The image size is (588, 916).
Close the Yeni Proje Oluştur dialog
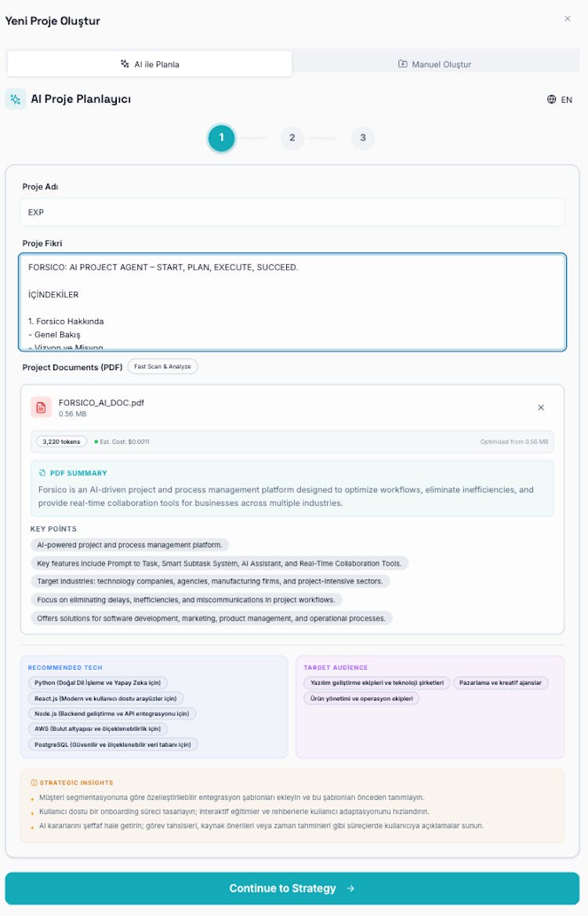568,19
